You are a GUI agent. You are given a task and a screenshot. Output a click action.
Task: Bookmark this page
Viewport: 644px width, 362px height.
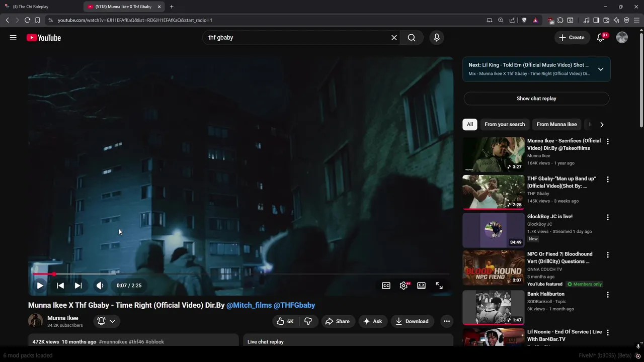pos(37,20)
